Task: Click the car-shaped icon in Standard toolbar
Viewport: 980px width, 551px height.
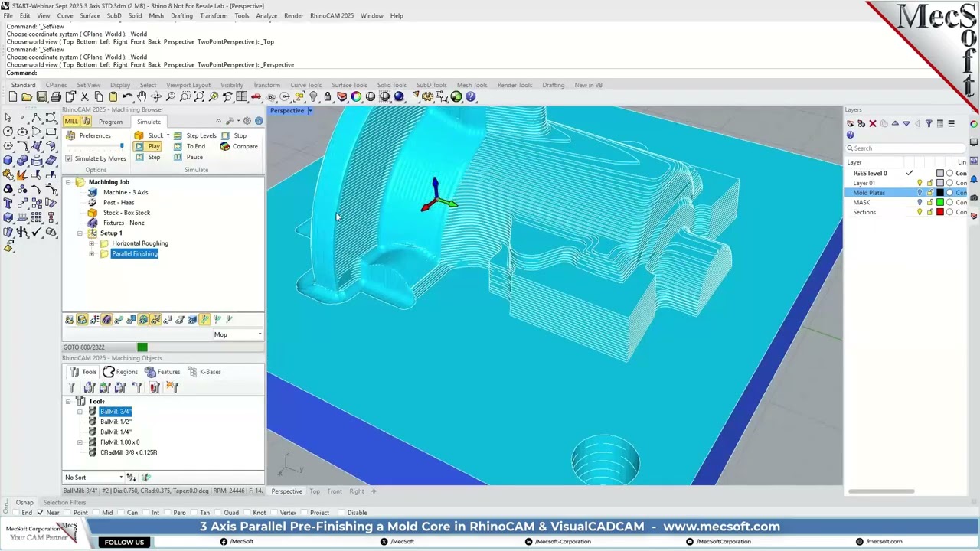Action: [256, 96]
